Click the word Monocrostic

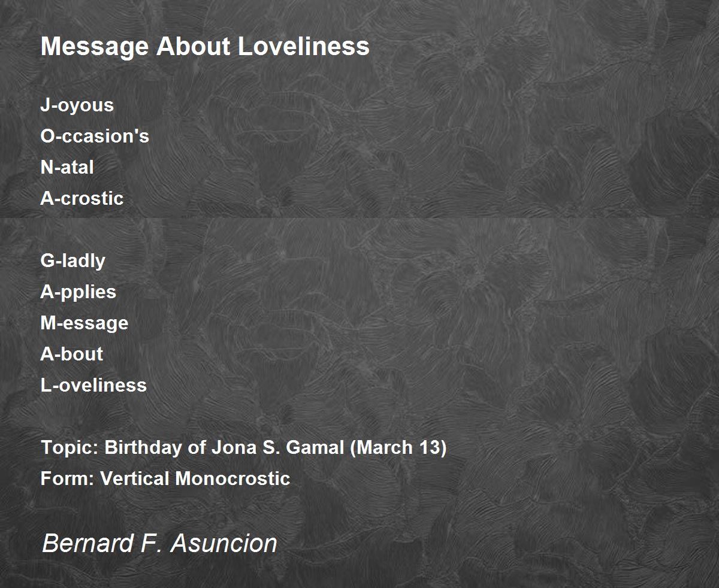coord(233,478)
